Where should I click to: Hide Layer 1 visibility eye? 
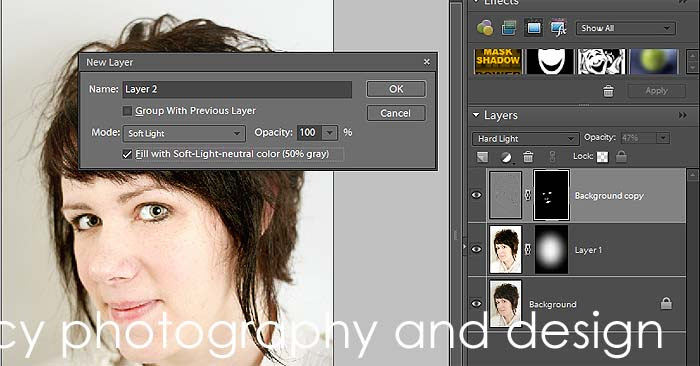pos(476,249)
